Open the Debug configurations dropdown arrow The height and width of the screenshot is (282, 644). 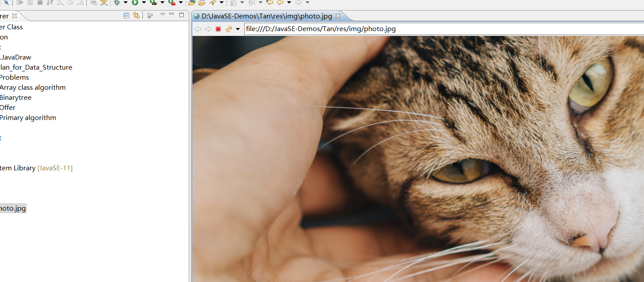(125, 3)
